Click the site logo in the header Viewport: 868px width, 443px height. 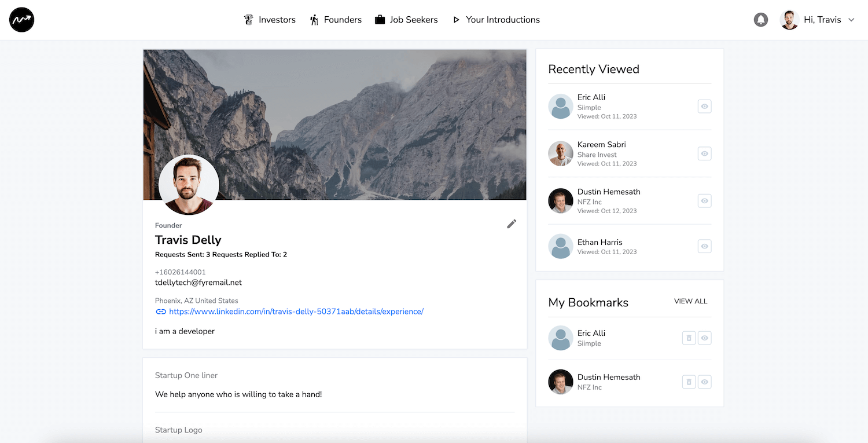22,20
